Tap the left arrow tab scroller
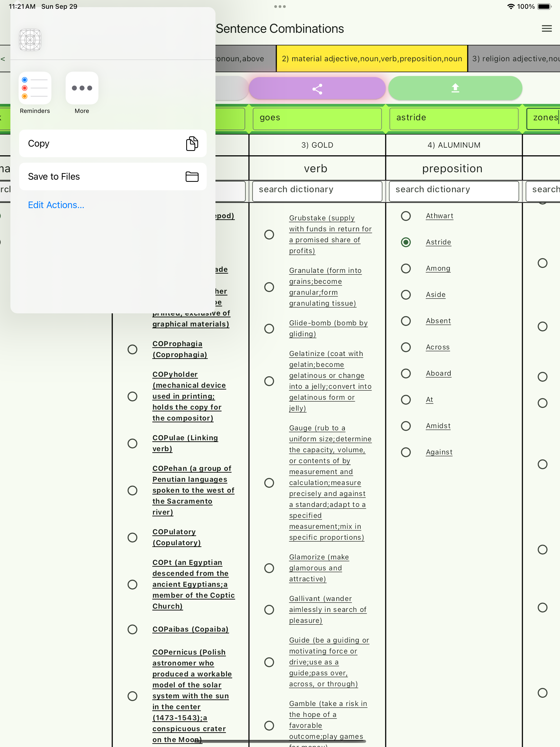This screenshot has width=560, height=747. pos(3,59)
